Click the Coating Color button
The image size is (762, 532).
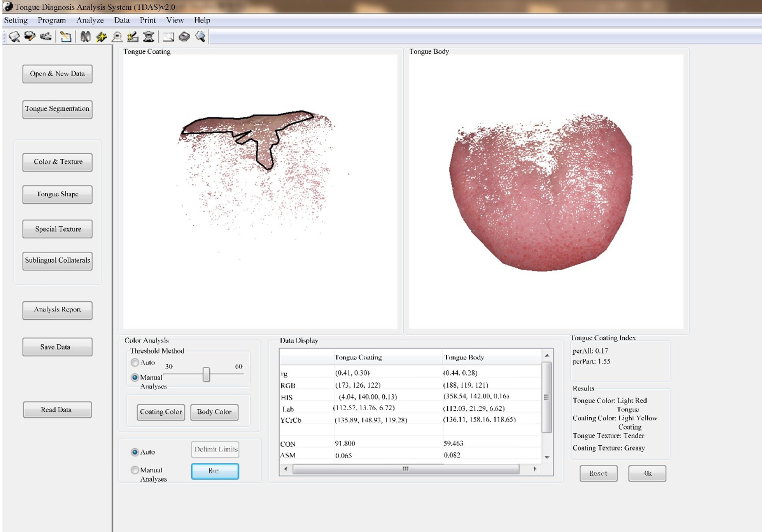click(x=161, y=412)
